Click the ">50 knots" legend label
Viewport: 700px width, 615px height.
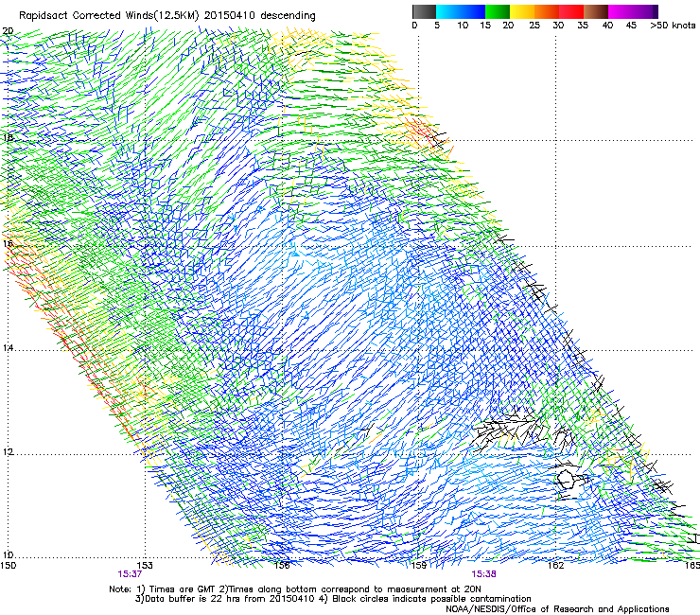pyautogui.click(x=673, y=26)
